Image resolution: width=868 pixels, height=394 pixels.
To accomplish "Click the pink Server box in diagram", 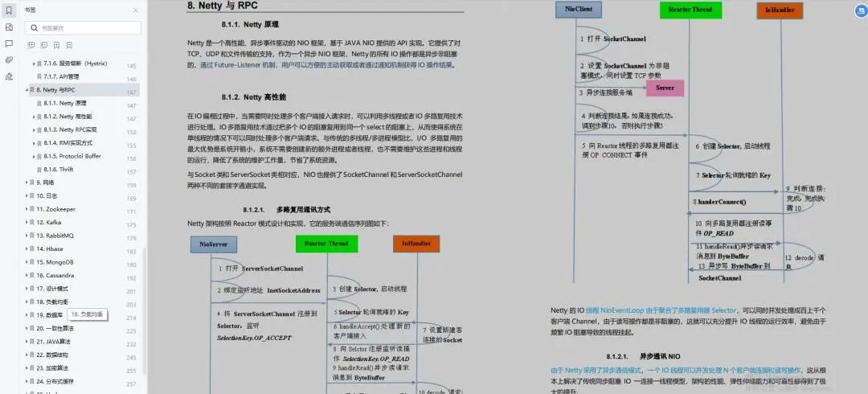I will click(665, 88).
